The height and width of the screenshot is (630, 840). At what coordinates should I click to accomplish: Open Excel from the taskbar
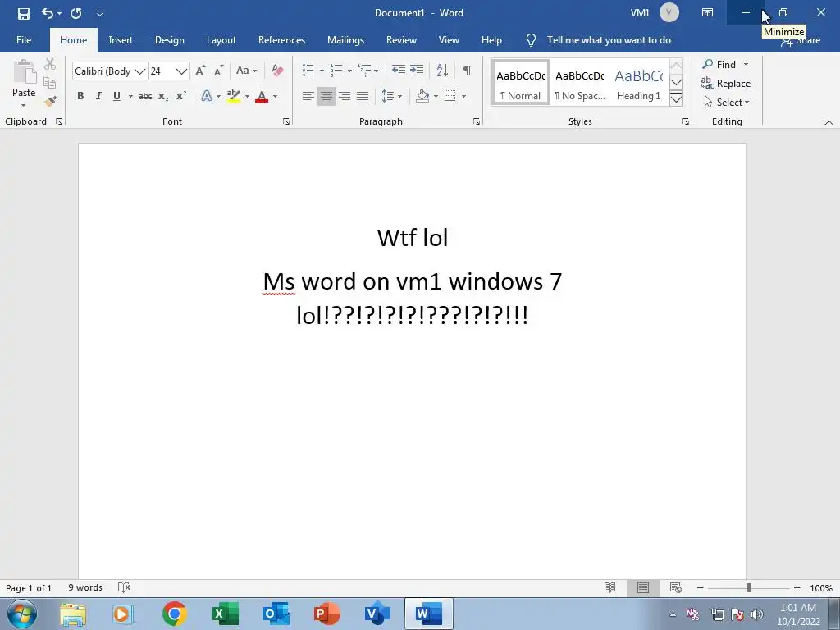225,614
